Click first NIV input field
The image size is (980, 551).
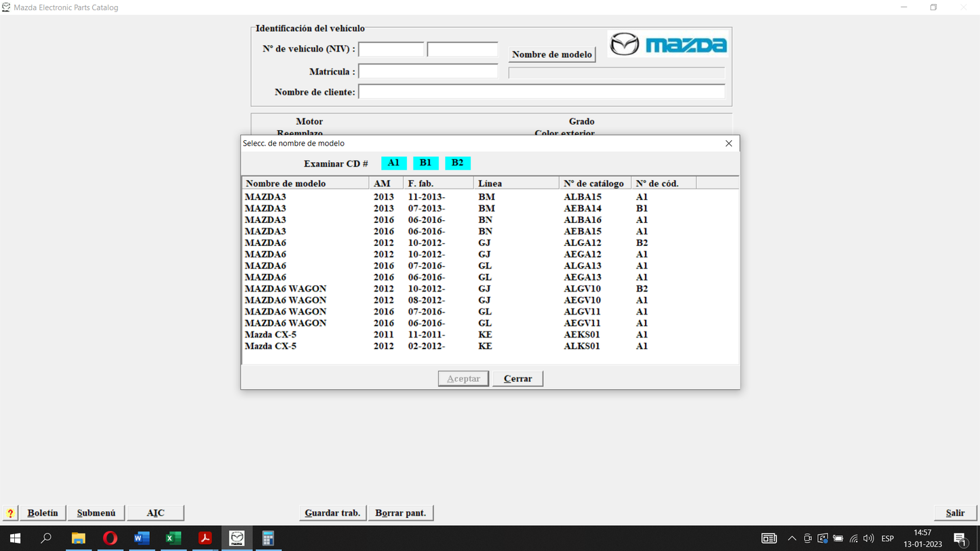tap(391, 49)
